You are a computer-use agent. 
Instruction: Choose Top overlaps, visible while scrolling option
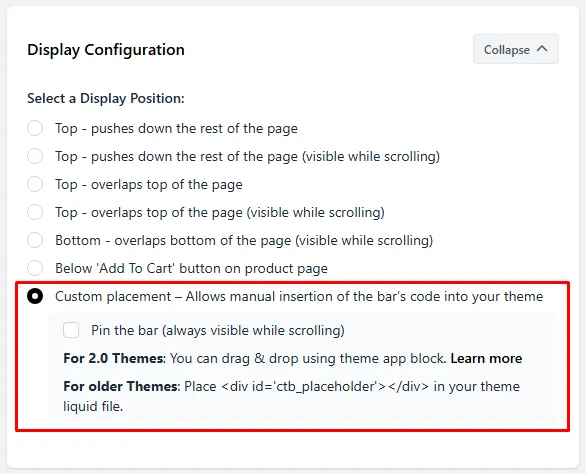tap(35, 212)
